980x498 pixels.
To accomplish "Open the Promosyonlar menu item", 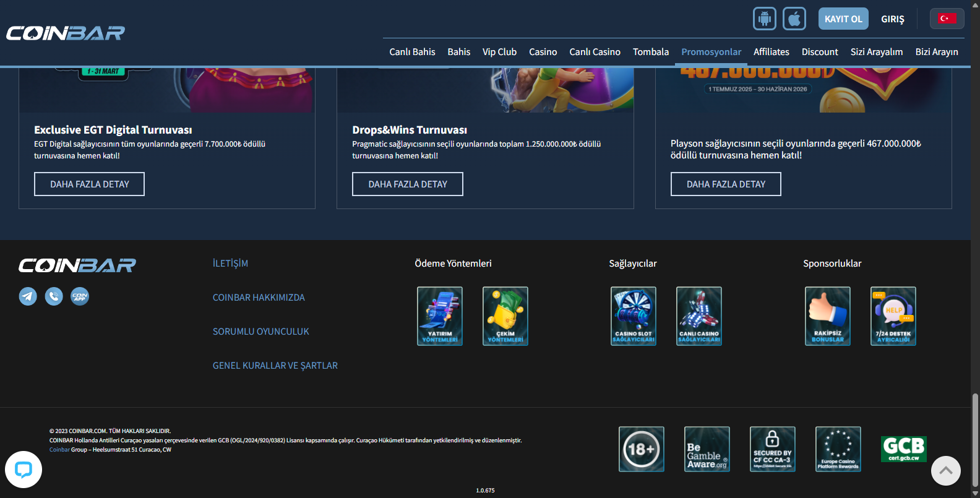I will click(x=711, y=52).
